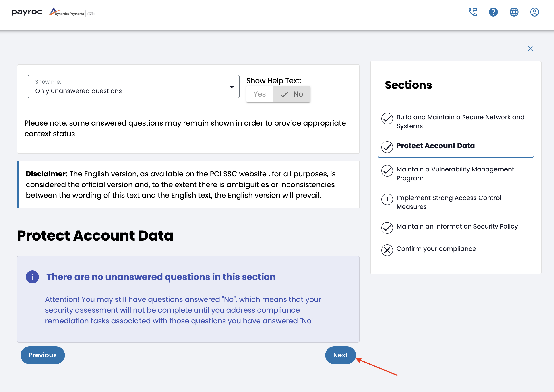Set Show Help Text to No
554x392 pixels.
click(x=291, y=94)
